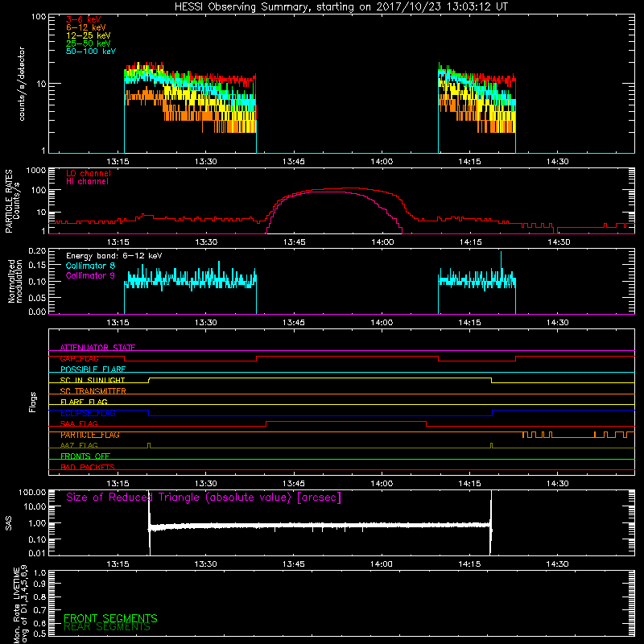Click the HESSI Observing Summary title text
Viewport: 644px width, 644px height.
click(341, 7)
